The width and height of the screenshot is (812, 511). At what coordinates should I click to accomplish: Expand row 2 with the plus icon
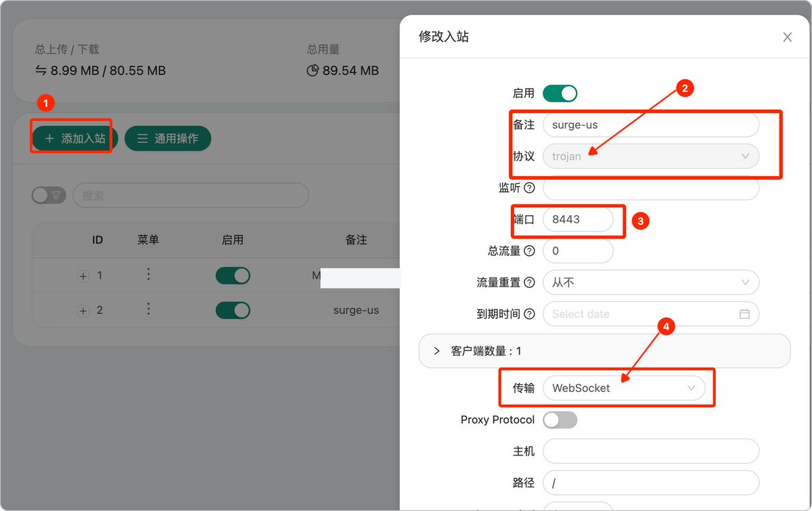[83, 311]
